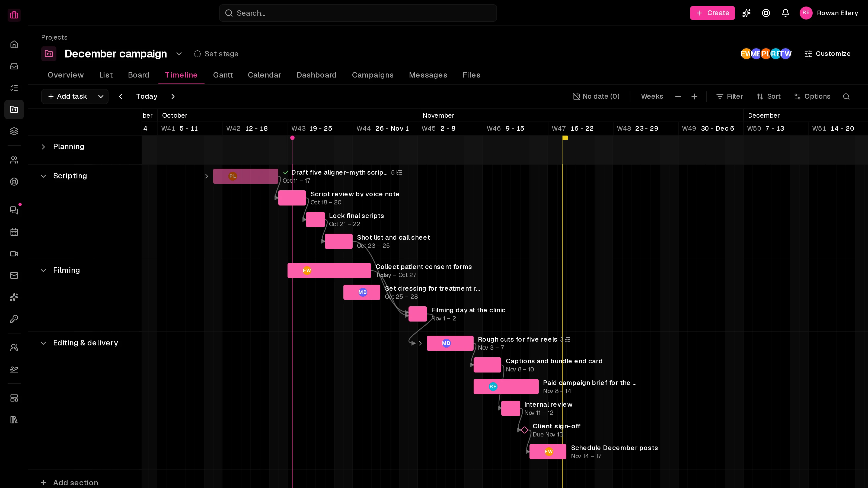Open the key icon in sidebar
868x488 pixels.
click(x=14, y=319)
